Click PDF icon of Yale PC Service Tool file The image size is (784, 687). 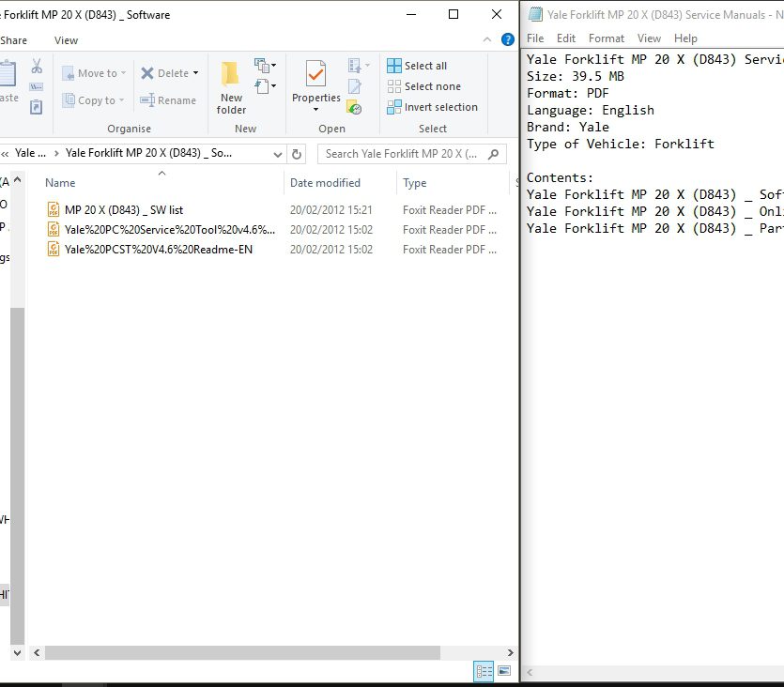[54, 229]
